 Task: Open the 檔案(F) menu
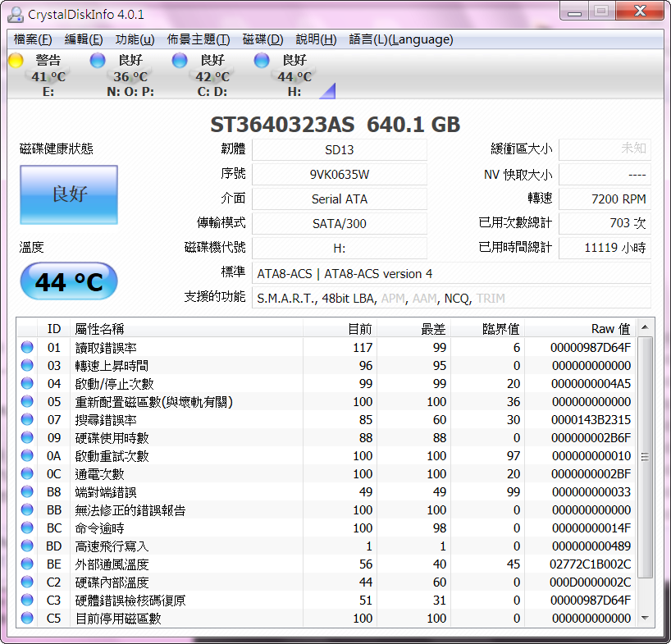pos(33,39)
